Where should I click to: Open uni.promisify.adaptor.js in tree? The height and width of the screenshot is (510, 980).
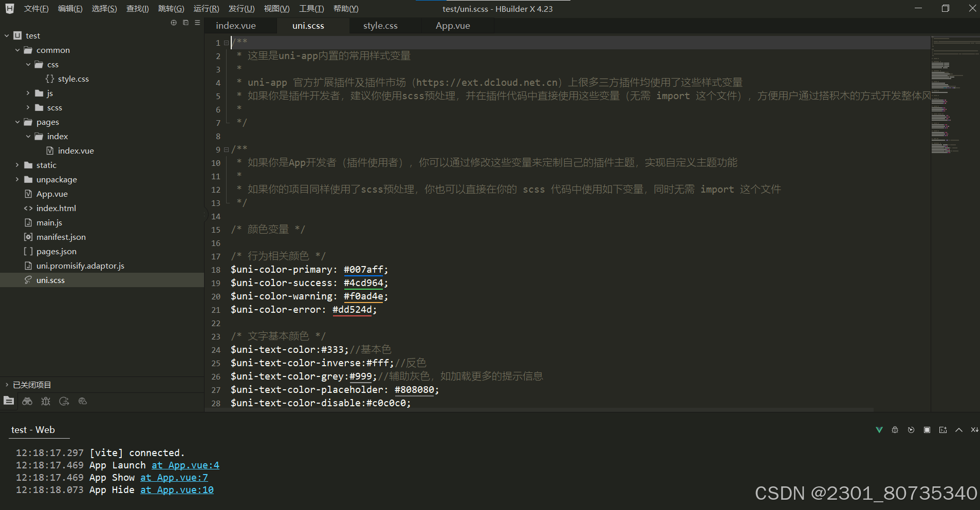[80, 266]
